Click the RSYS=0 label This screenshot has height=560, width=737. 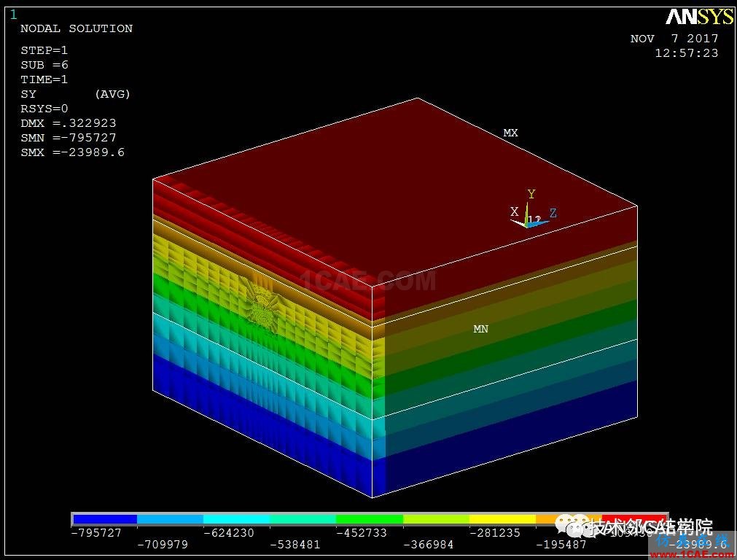tap(44, 109)
